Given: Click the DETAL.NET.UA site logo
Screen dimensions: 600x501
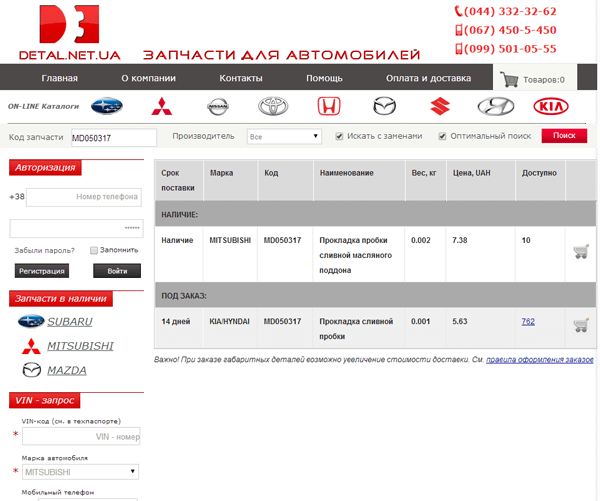Looking at the screenshot, I should click(70, 33).
